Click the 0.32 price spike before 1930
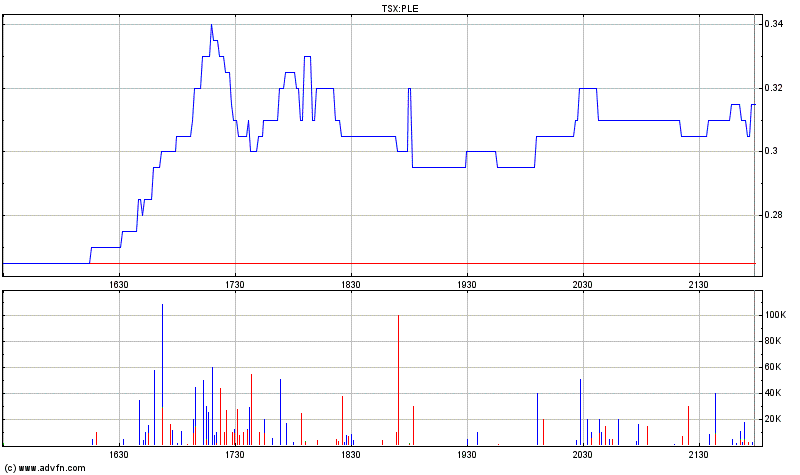The image size is (800, 475). 409,89
